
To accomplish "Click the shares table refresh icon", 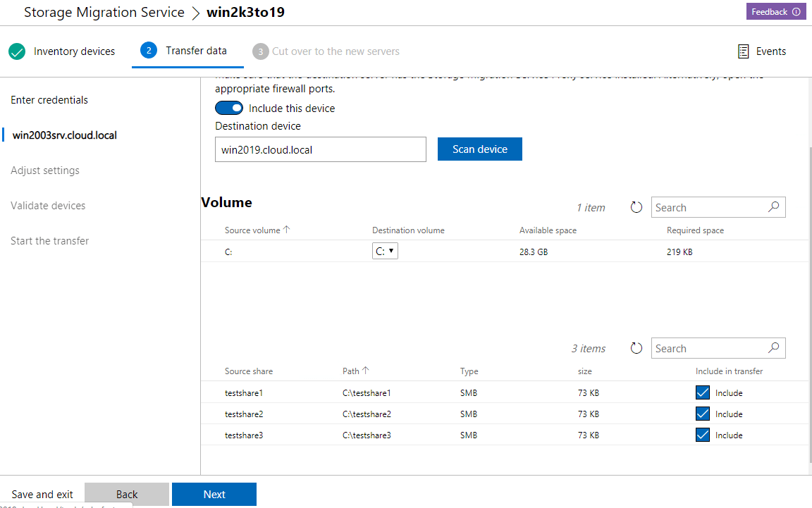I will pyautogui.click(x=636, y=349).
